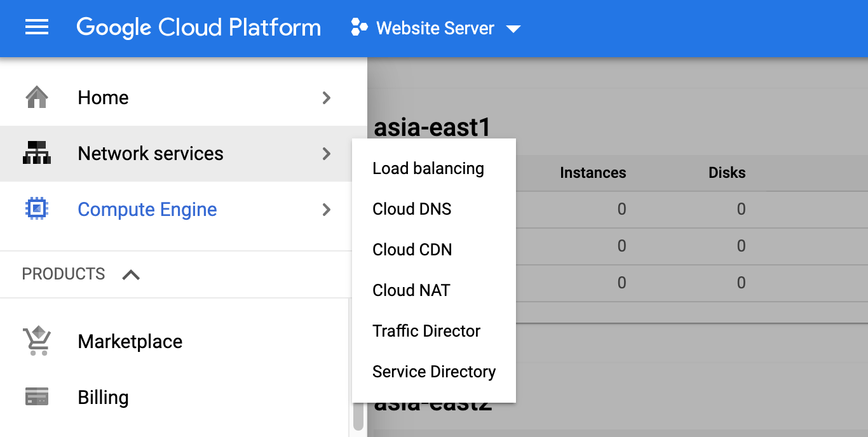Select Service Directory from the submenu
Viewport: 868px width, 437px height.
point(434,372)
